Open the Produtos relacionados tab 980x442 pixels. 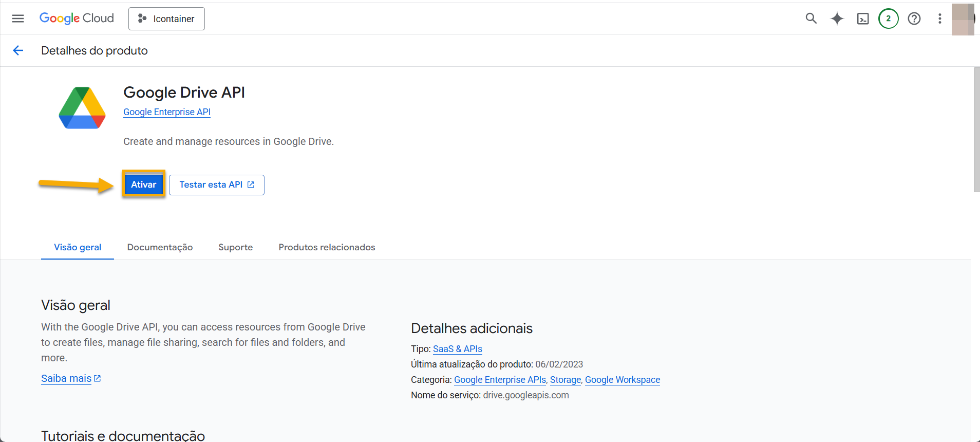[327, 247]
